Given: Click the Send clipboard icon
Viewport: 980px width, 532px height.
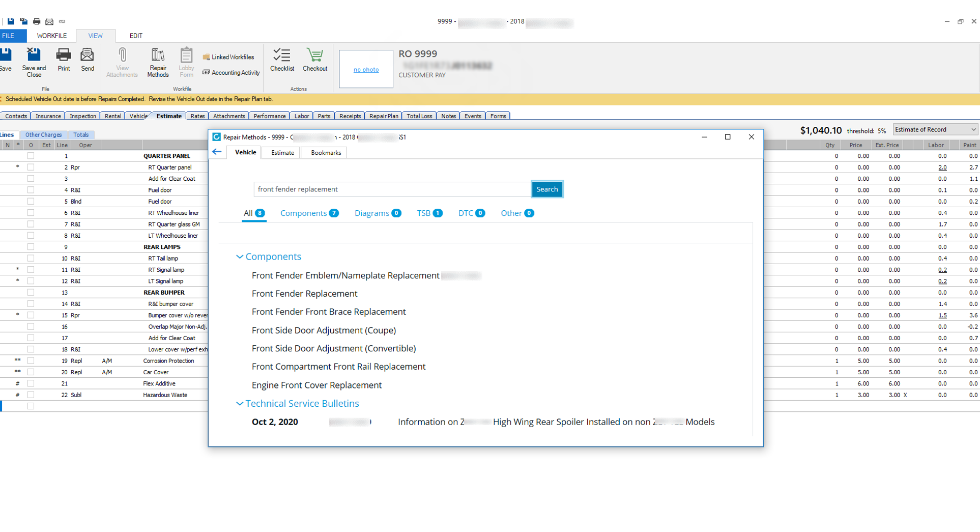Looking at the screenshot, I should 87,60.
